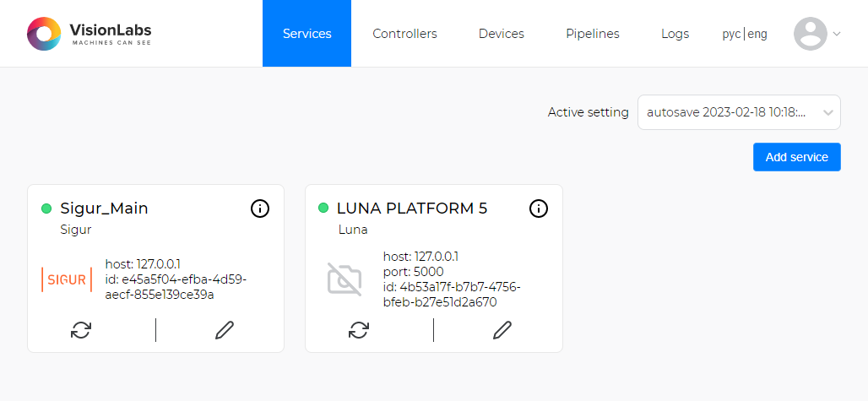Click the id 4b53a17f text
Image resolution: width=868 pixels, height=401 pixels.
[452, 295]
